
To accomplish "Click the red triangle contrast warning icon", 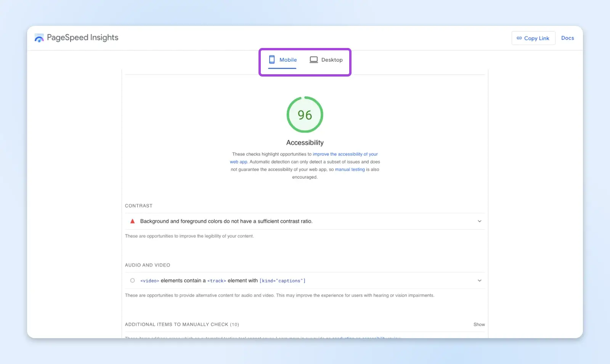I will point(133,221).
